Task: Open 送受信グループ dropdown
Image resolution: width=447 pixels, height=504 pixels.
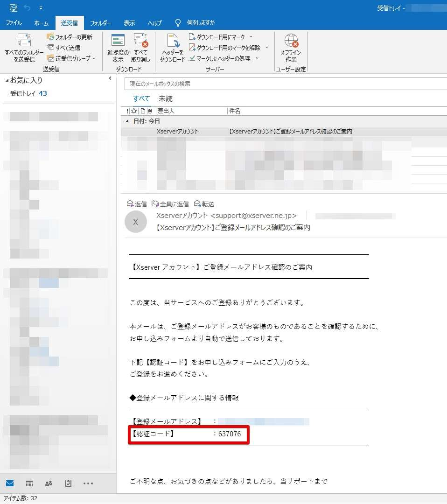Action: point(71,58)
